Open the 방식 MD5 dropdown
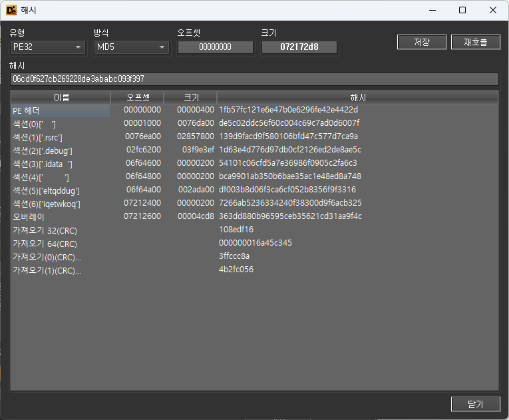 [131, 47]
